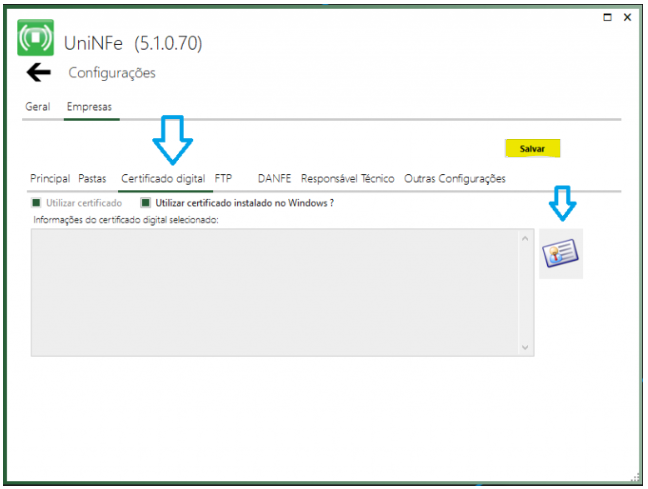The image size is (648, 489).
Task: Switch to the FTP tab
Action: (223, 179)
